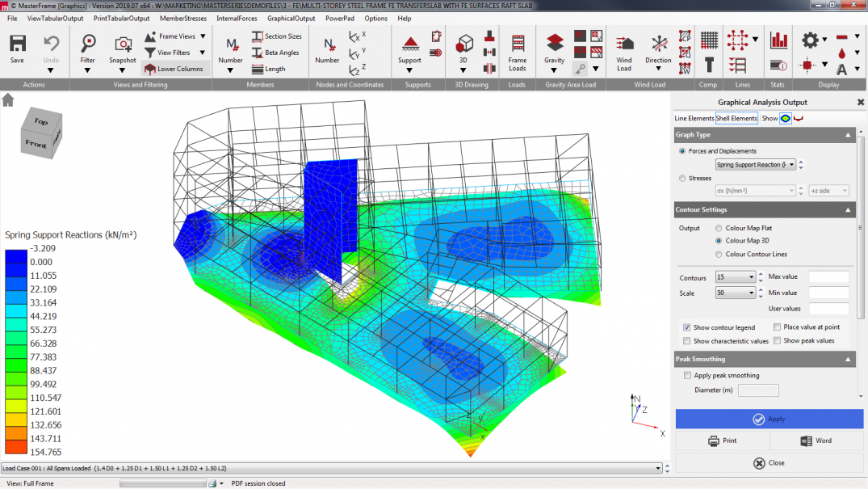Show member Beta Angles

[275, 53]
